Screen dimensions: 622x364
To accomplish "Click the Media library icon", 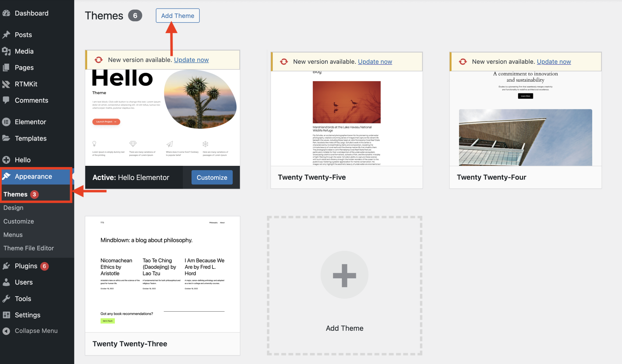I will tap(6, 51).
